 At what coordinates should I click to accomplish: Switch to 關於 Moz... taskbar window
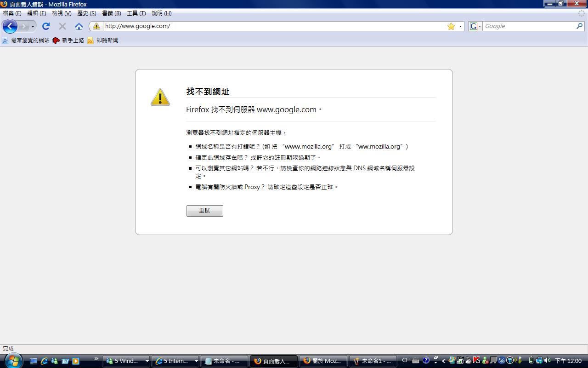(x=323, y=361)
